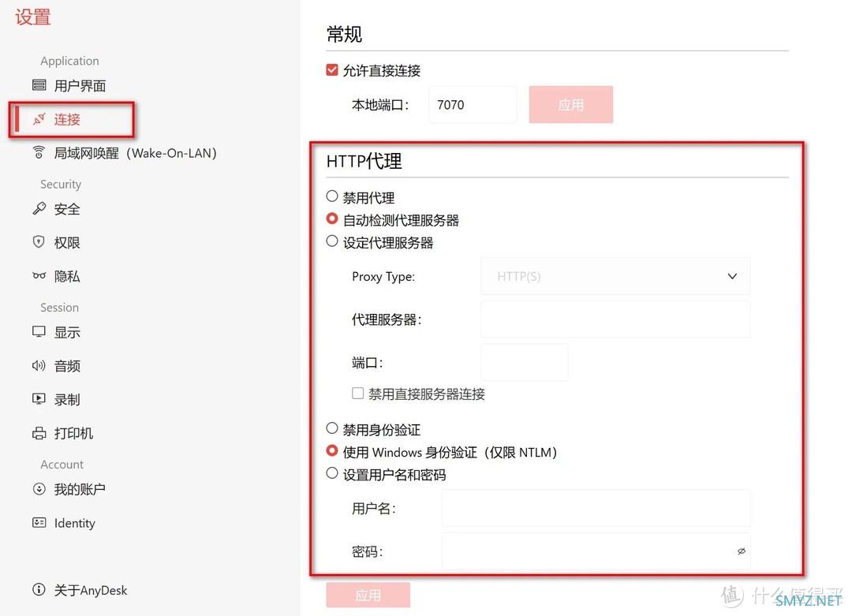The height and width of the screenshot is (616, 852).
Task: Click the 端口 proxy port field
Action: point(525,362)
